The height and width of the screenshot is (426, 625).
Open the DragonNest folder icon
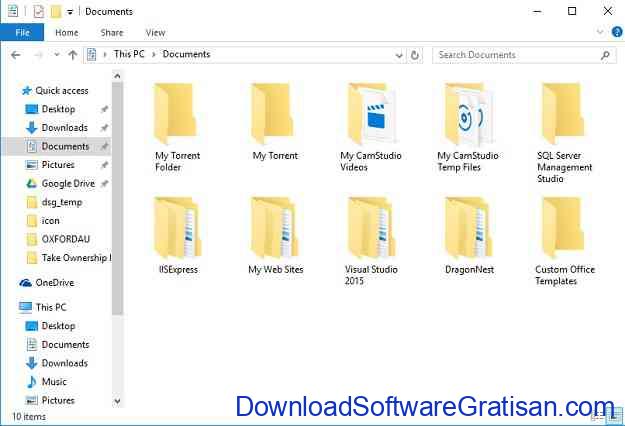coord(469,228)
